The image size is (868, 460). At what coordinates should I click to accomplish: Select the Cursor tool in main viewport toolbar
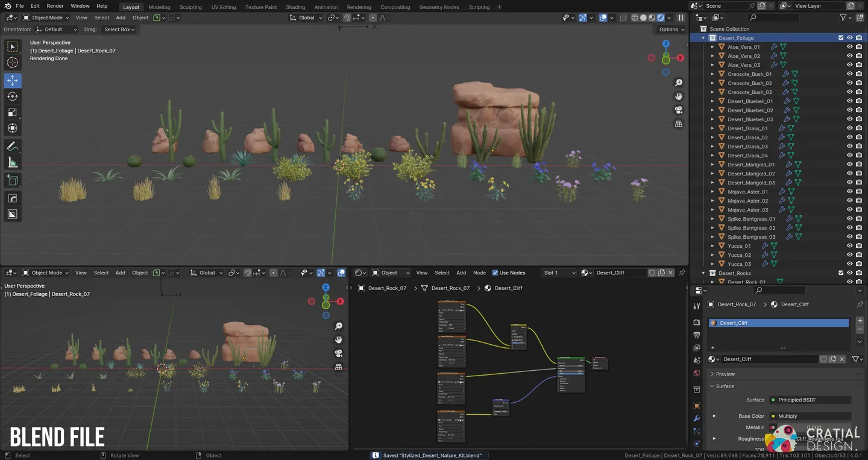click(12, 63)
